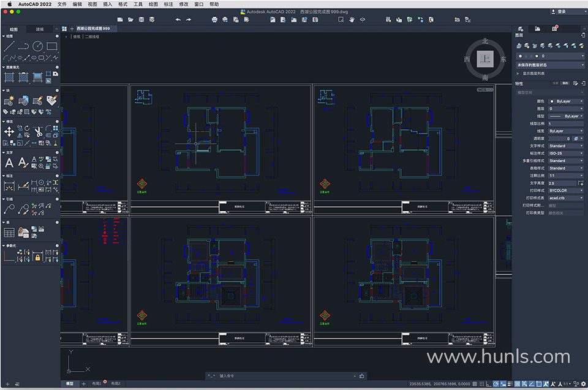
Task: Click the text style brush icon
Action: click(23, 162)
